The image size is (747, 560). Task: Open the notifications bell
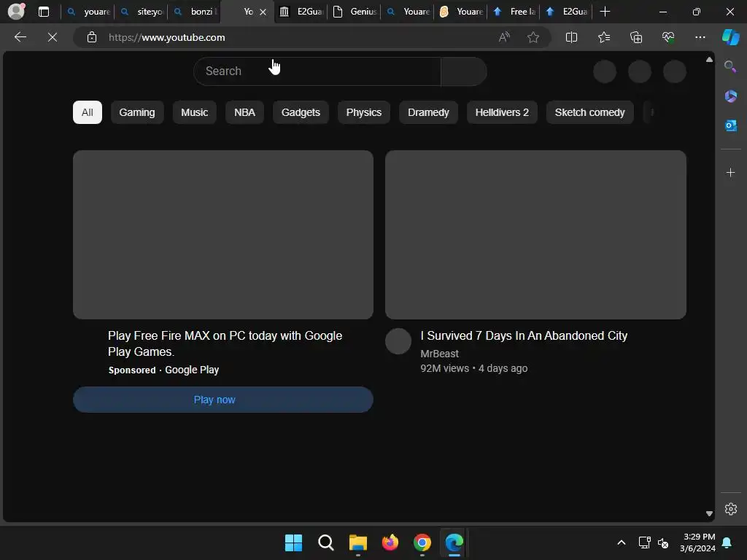[727, 542]
